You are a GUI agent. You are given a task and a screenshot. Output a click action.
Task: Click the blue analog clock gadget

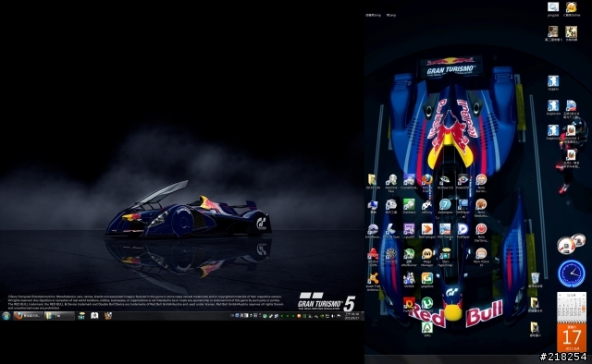click(x=572, y=273)
